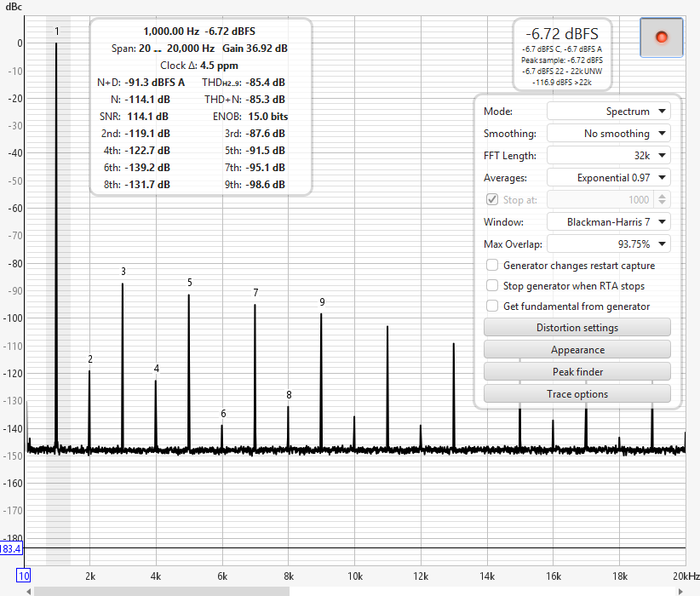Select a different Window type

click(609, 222)
